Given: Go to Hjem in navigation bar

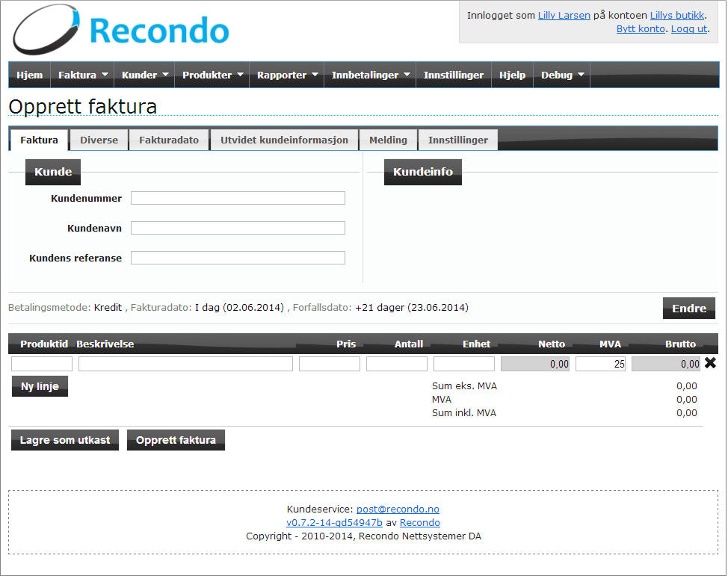Looking at the screenshot, I should tap(30, 75).
